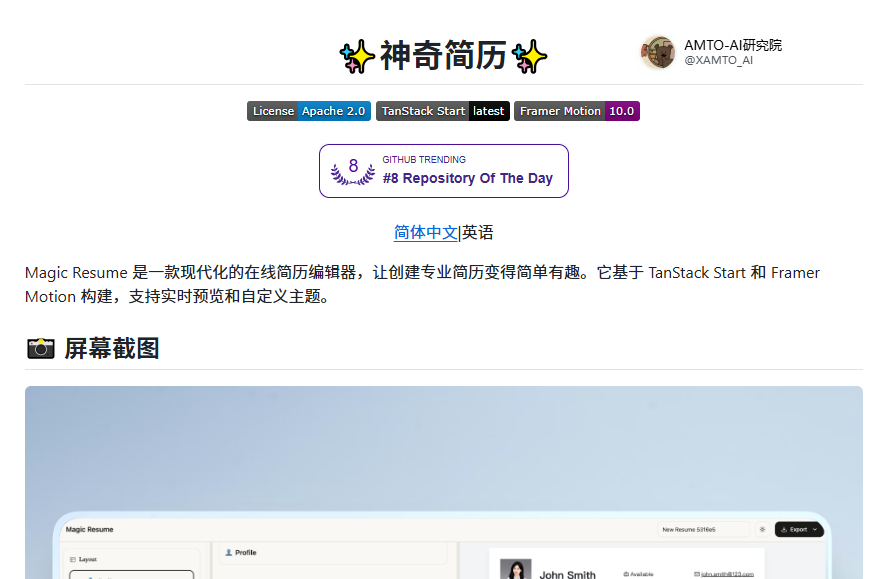Click the Magic Resume description paragraph

[422, 284]
